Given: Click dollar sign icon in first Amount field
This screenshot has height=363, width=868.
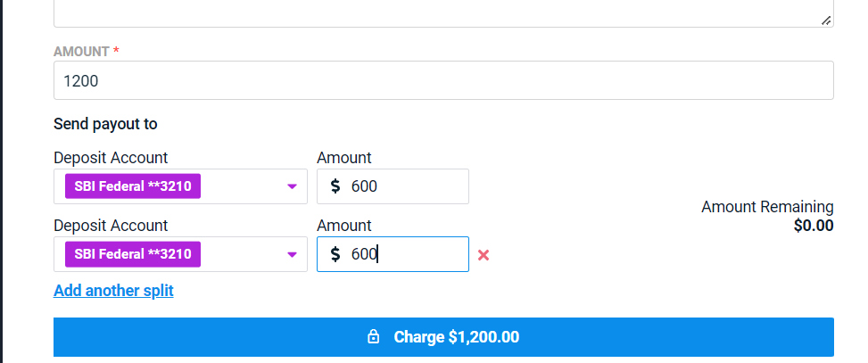Looking at the screenshot, I should click(x=335, y=186).
